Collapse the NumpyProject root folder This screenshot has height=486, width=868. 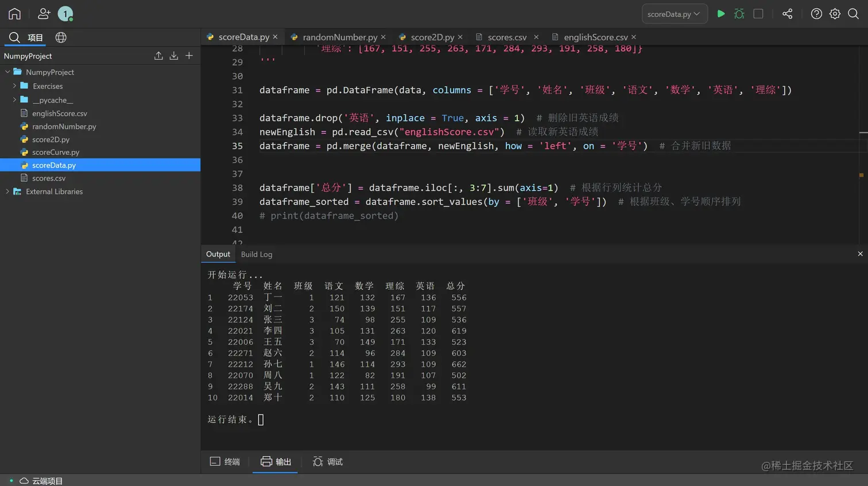tap(7, 72)
